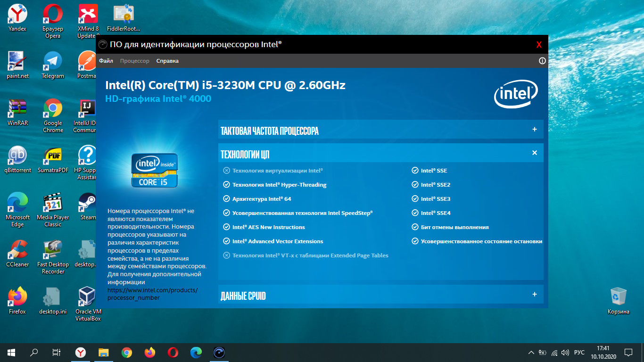Click the Архитектура Intel 64 checkmark
This screenshot has width=644, height=362.
click(226, 199)
